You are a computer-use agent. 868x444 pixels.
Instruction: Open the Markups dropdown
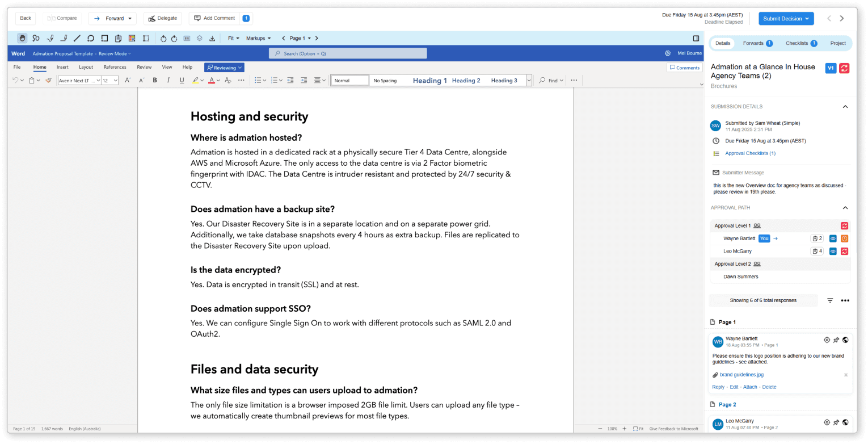pos(258,38)
